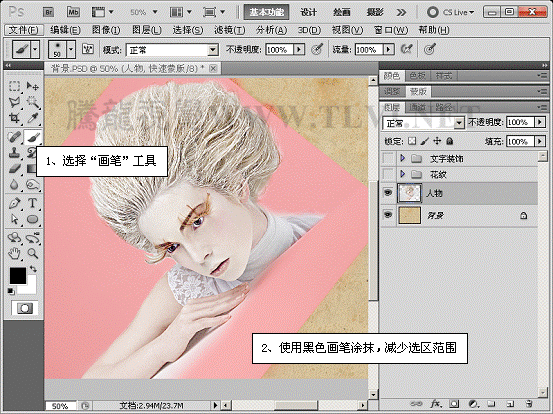Select the Polygonal Lasso tool
This screenshot has height=414, width=553.
tap(14, 102)
